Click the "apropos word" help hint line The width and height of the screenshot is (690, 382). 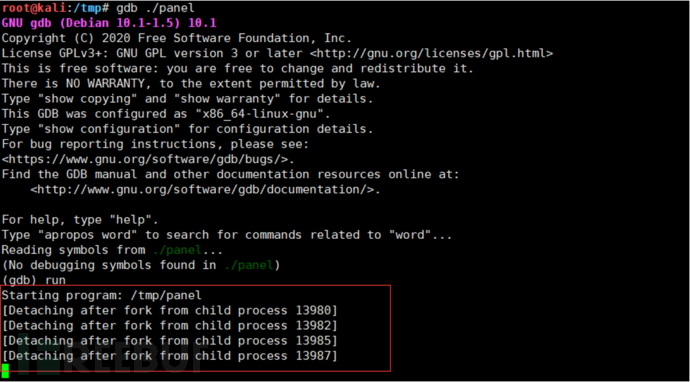[227, 235]
